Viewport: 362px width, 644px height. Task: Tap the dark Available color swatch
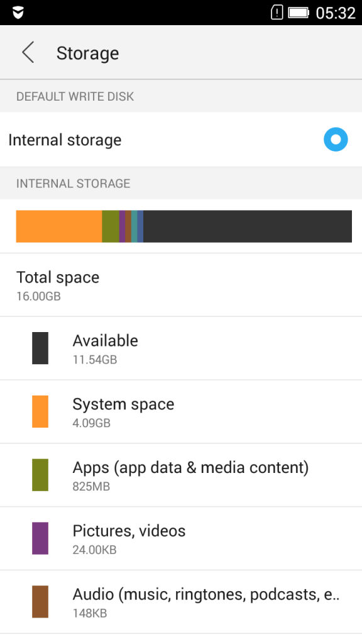(40, 348)
